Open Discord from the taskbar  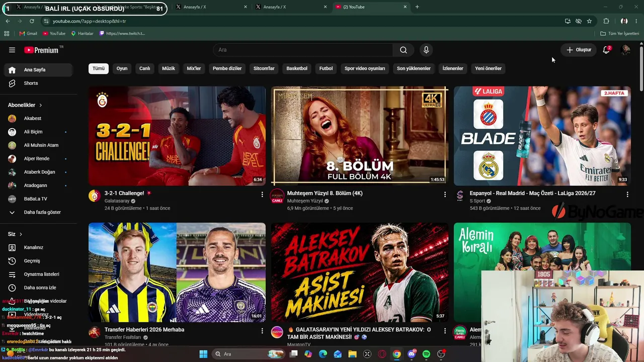tap(412, 354)
